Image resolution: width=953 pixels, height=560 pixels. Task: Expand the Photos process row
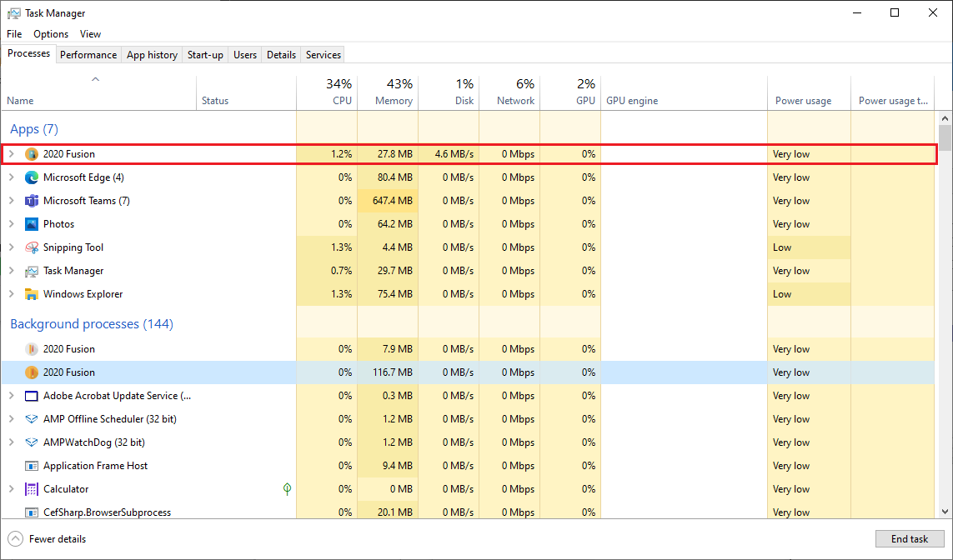coord(11,224)
